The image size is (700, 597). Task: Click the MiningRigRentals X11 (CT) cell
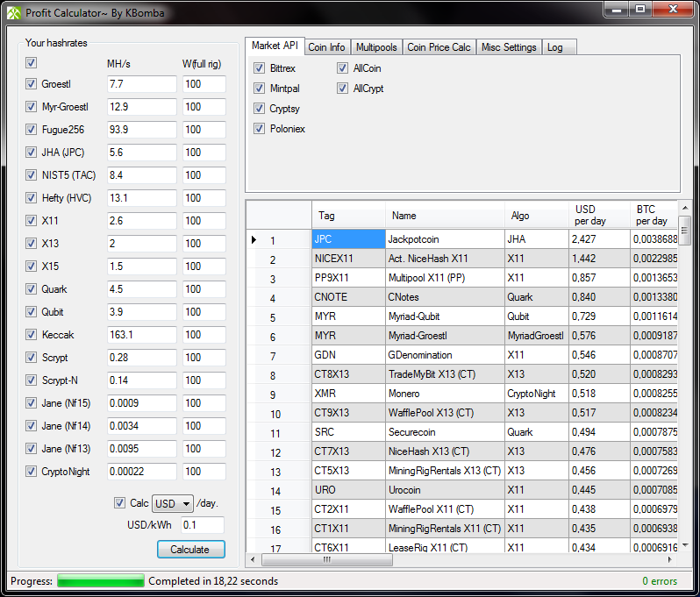445,529
